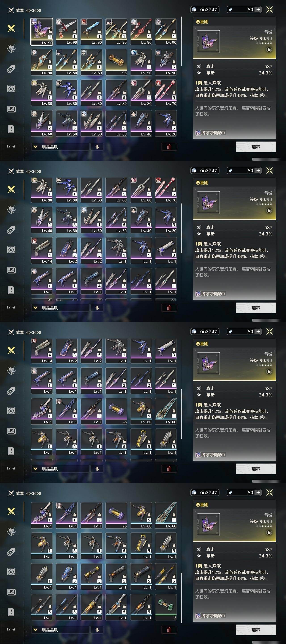
Task: Click the weapon list scrollbar in topmost view
Action: pyautogui.click(x=181, y=41)
